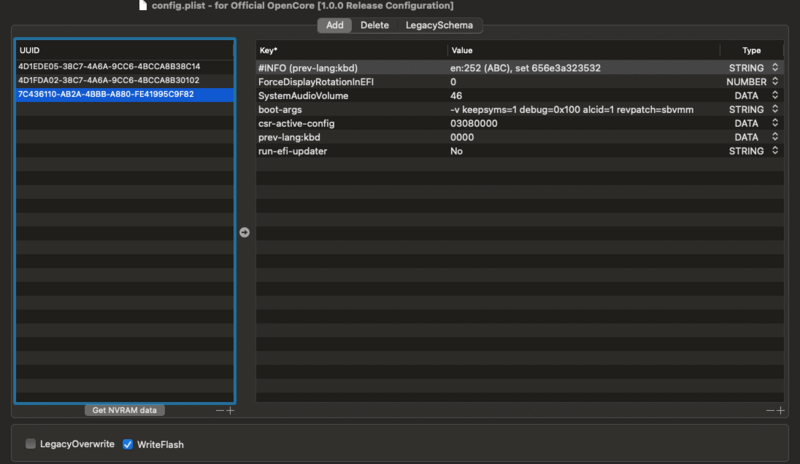The image size is (800, 464).
Task: Enable the LegacyOverwrite checkbox
Action: pyautogui.click(x=30, y=444)
